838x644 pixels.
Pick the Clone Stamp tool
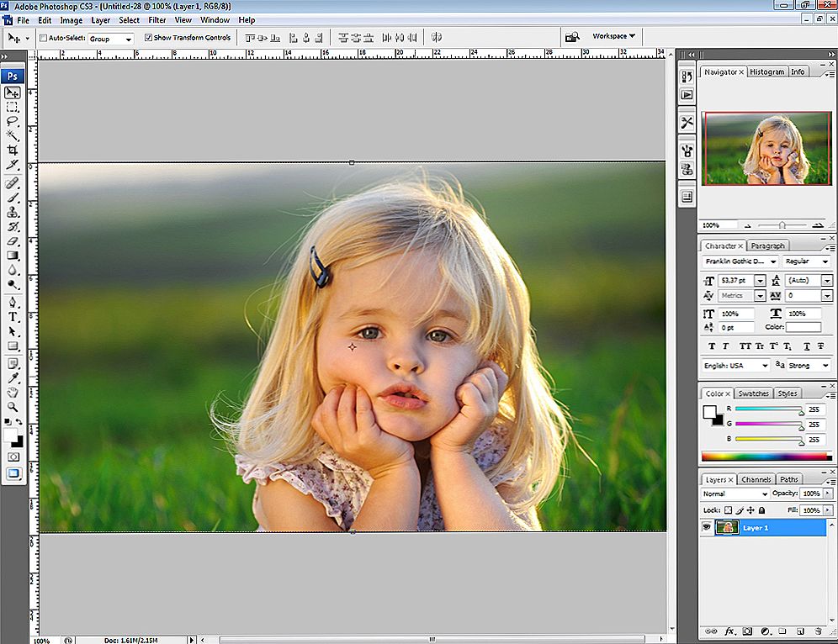tap(13, 213)
